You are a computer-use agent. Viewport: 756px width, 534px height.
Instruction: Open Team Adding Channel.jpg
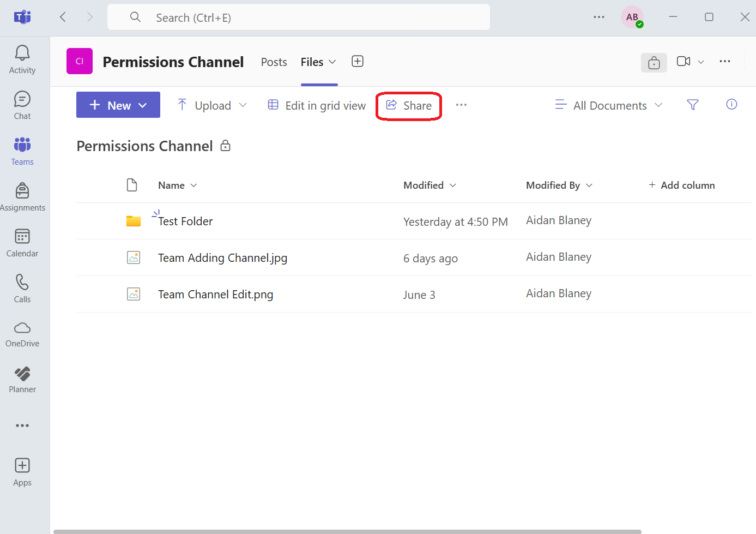[222, 258]
